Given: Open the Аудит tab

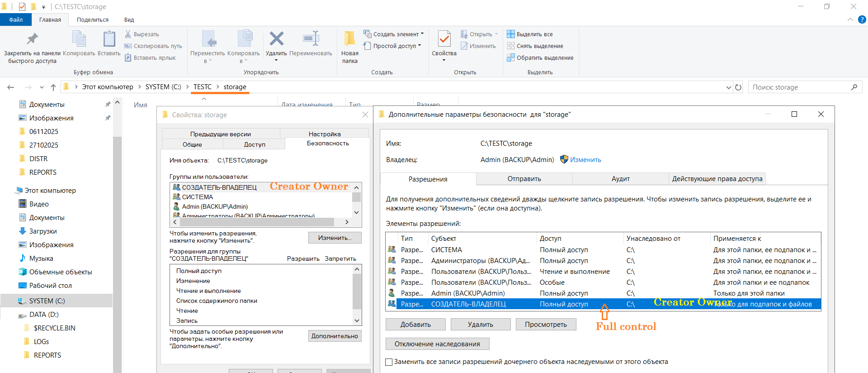Looking at the screenshot, I should coord(621,179).
